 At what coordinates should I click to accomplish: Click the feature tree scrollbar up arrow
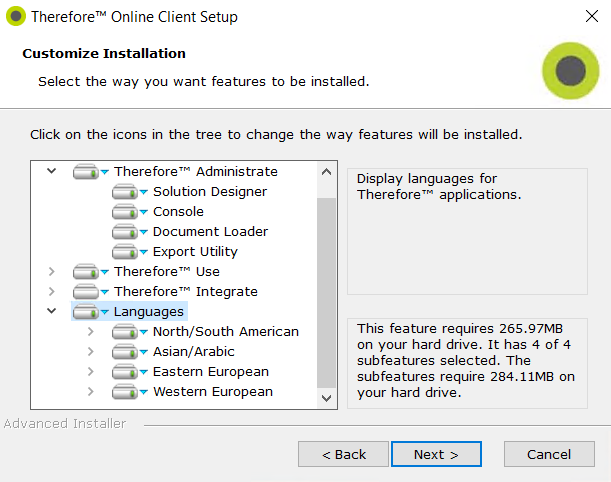(x=327, y=171)
